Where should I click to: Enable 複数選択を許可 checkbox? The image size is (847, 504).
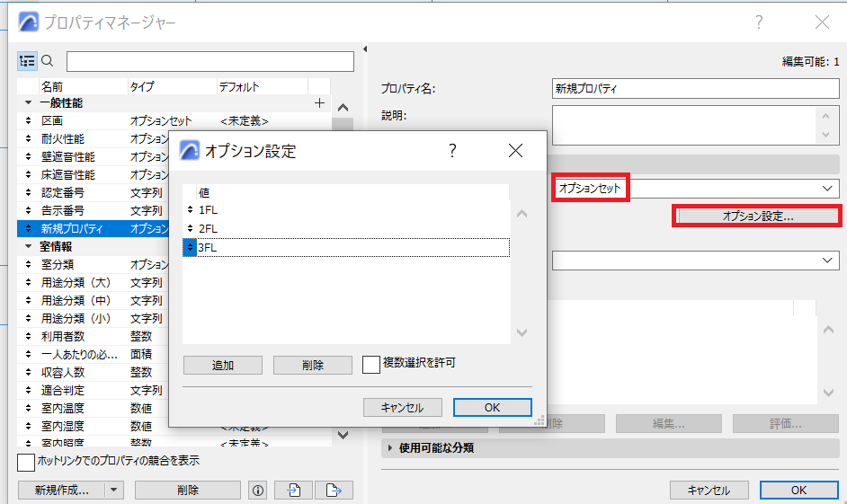click(x=371, y=364)
